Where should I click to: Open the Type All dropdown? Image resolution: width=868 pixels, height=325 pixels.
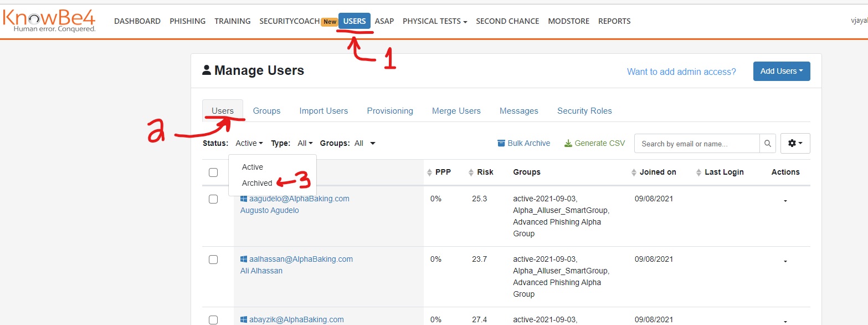(305, 143)
